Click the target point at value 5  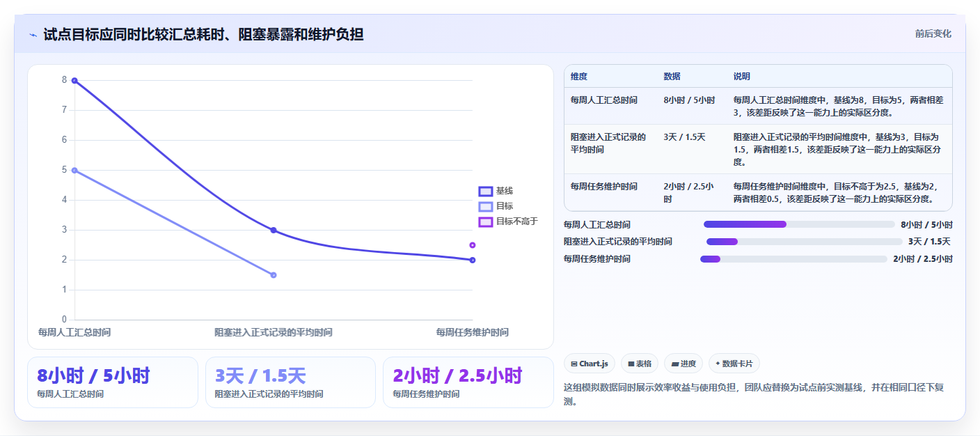(x=74, y=170)
